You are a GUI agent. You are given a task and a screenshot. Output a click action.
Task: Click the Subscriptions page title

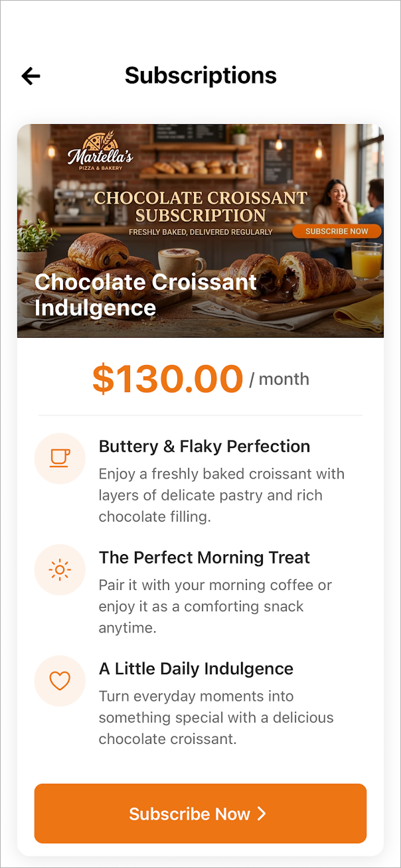pos(200,75)
